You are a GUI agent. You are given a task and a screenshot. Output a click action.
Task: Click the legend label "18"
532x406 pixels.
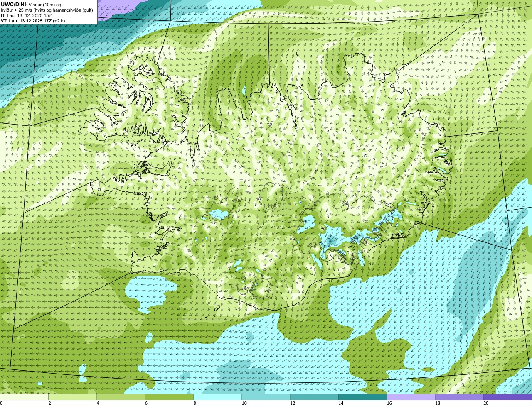437,403
